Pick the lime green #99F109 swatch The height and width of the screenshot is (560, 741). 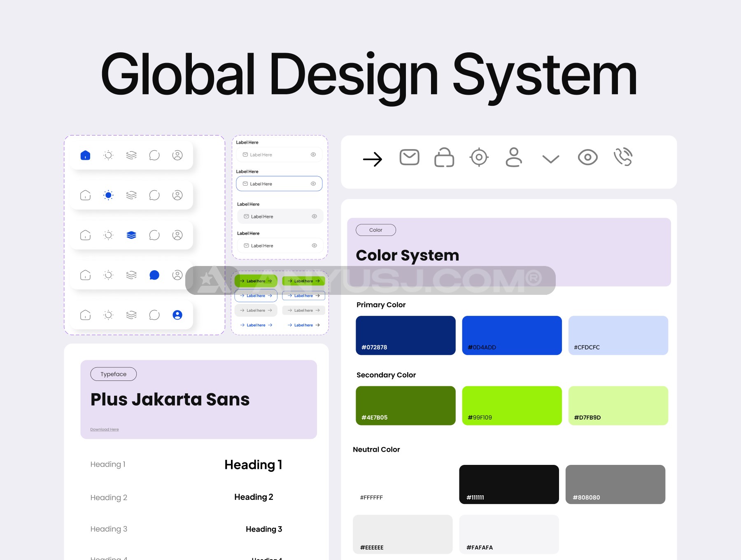coord(512,406)
